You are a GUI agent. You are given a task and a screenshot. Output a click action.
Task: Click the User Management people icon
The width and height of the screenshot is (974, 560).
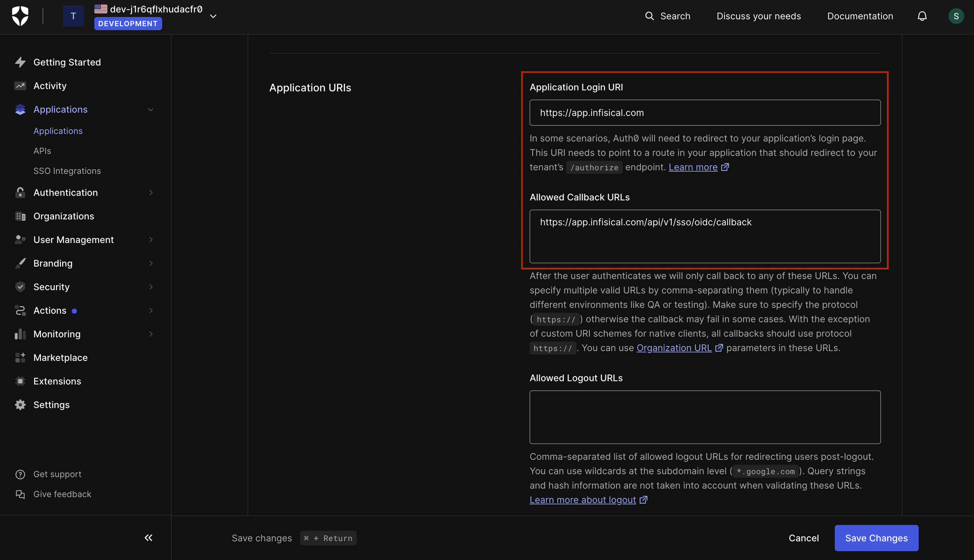[x=20, y=240]
